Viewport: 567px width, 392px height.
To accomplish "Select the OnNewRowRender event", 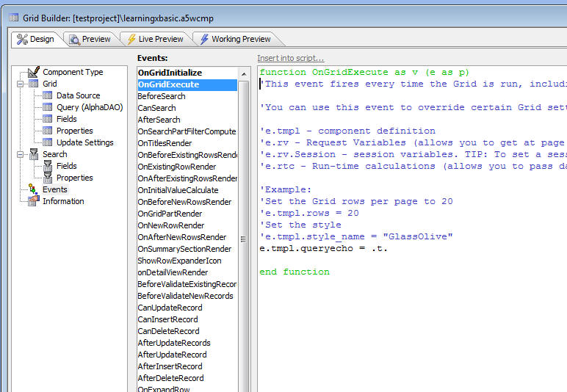I will click(x=187, y=225).
